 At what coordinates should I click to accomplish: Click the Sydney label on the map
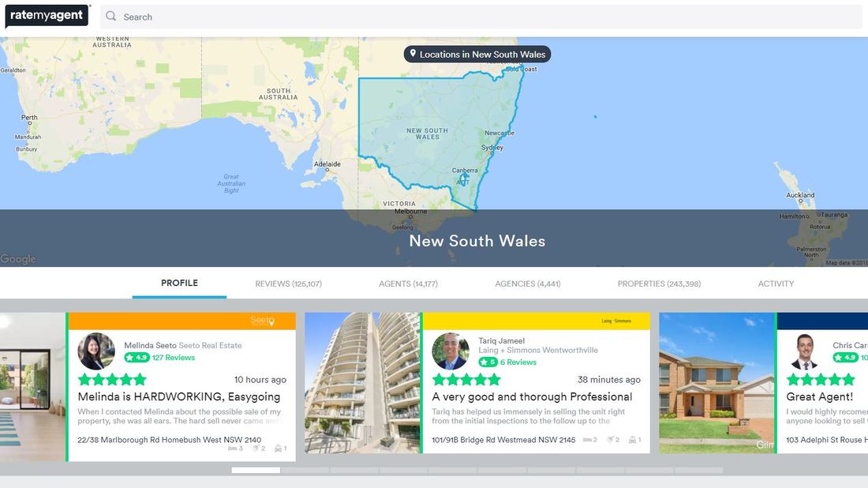click(492, 148)
